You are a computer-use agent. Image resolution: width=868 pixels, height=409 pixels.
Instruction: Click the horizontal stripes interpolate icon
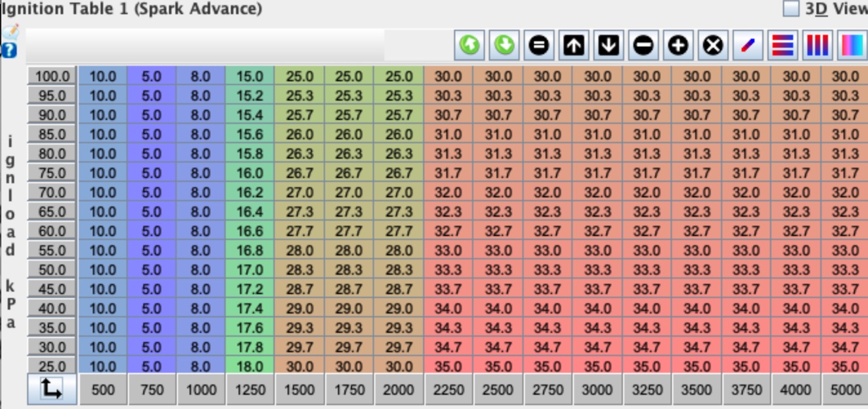[782, 45]
